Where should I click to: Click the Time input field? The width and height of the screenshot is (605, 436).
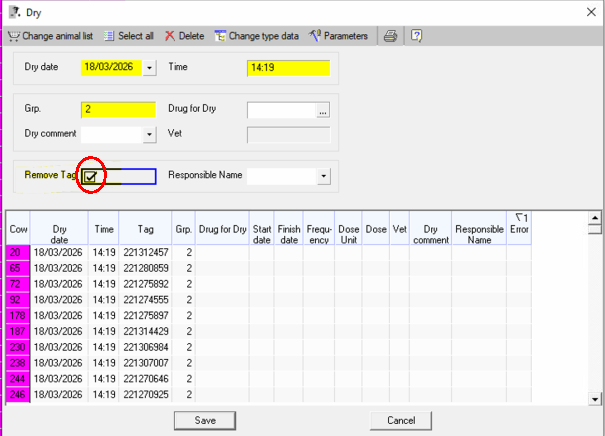tap(289, 68)
